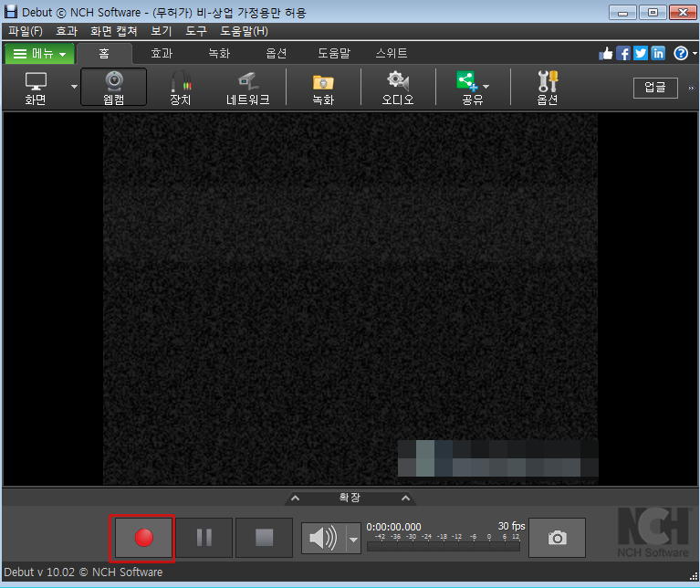Viewport: 700px width, 588px height.
Task: Open the green 메뉴 dropdown button
Action: click(40, 54)
